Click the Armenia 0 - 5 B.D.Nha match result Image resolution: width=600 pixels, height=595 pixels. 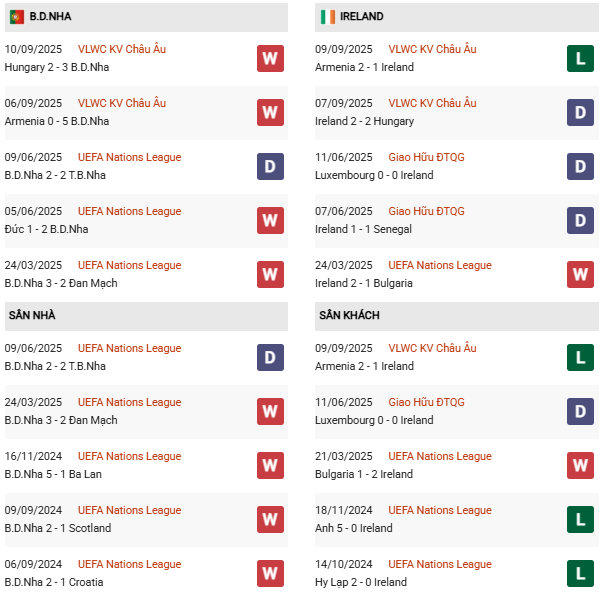[x=57, y=121]
